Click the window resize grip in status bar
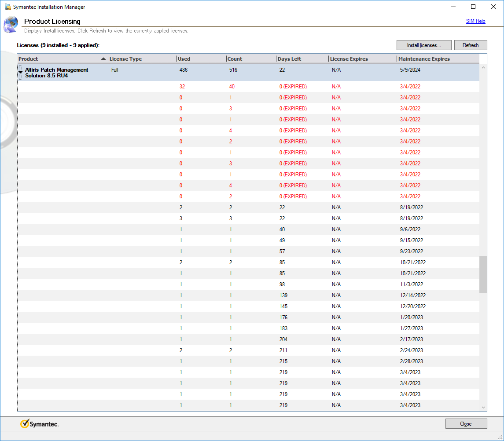This screenshot has width=504, height=441. point(500,437)
